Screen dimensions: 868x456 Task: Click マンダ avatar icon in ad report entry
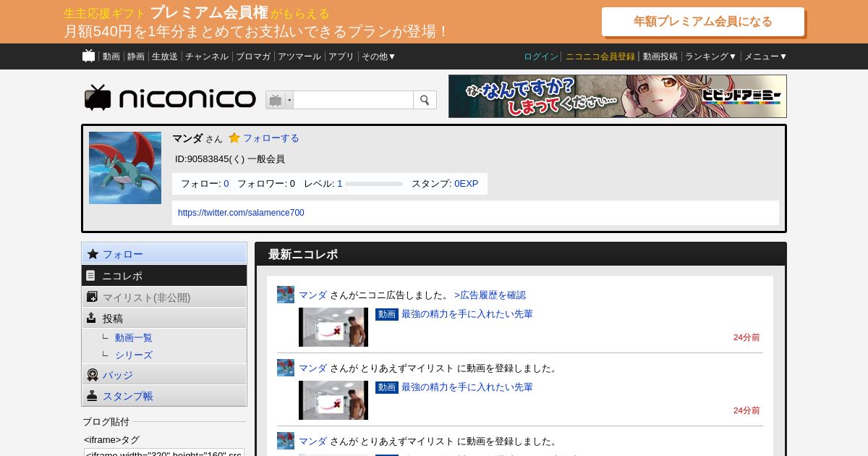click(x=286, y=295)
